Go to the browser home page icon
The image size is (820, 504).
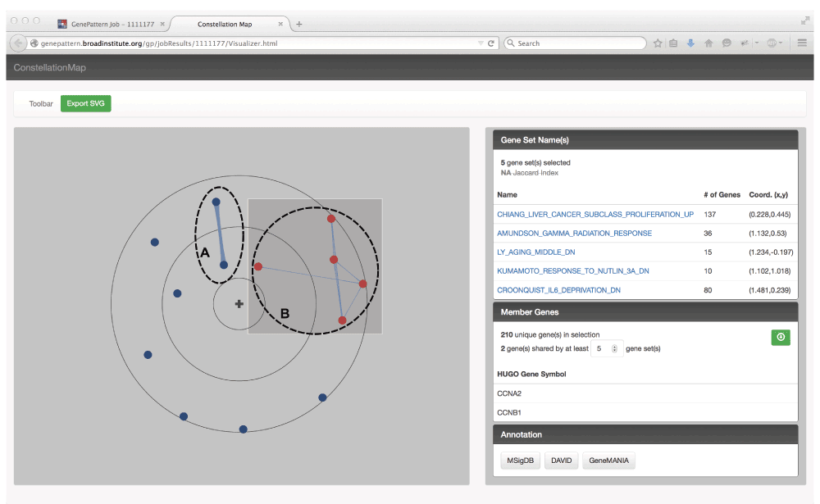(708, 43)
